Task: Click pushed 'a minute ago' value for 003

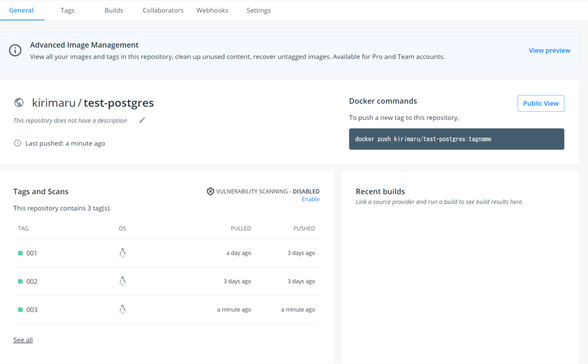Action: [298, 310]
